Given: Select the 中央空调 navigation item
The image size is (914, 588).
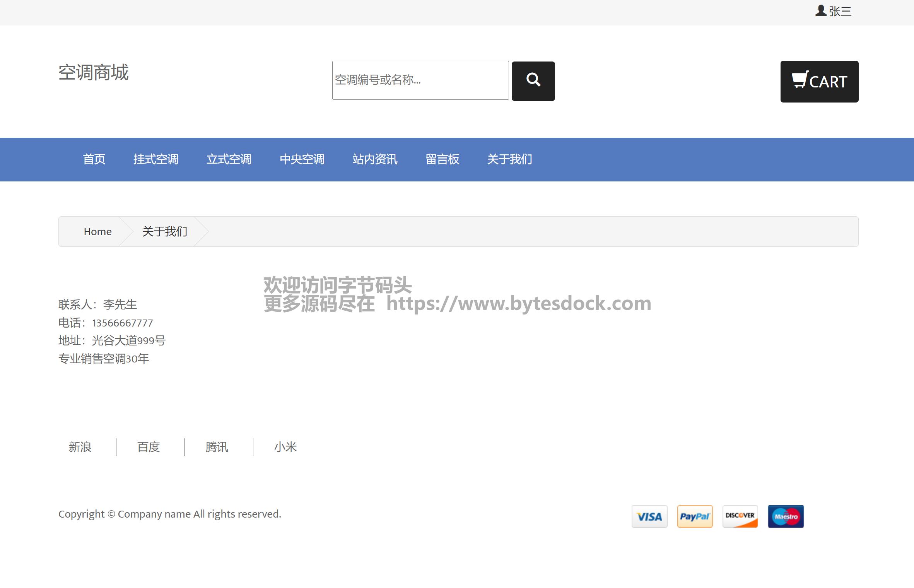Looking at the screenshot, I should click(302, 159).
